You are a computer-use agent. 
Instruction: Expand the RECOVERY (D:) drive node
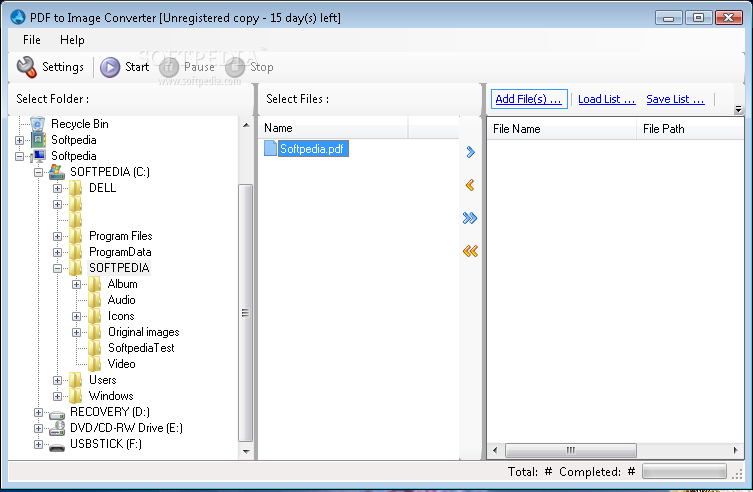pos(38,412)
